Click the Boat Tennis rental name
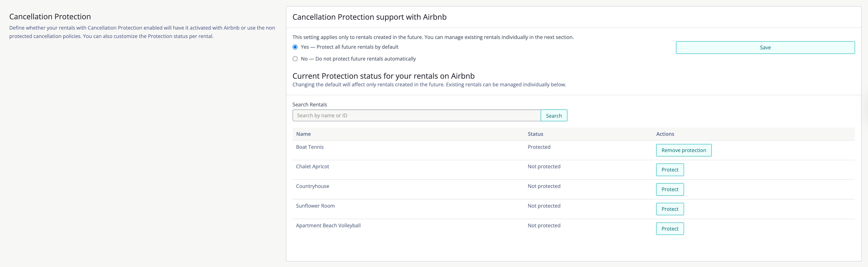Screen dimensions: 868x267 point(310,147)
